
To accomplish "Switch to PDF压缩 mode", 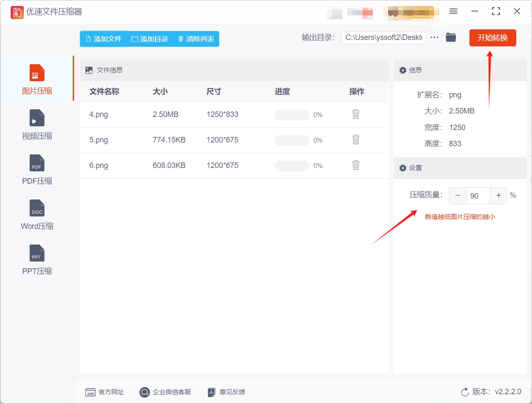I will 37,169.
